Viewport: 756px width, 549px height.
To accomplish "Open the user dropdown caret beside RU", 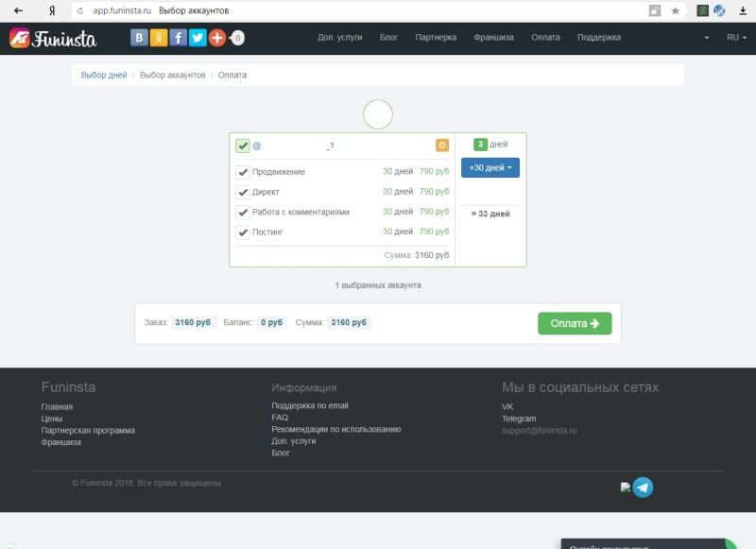I will click(707, 38).
